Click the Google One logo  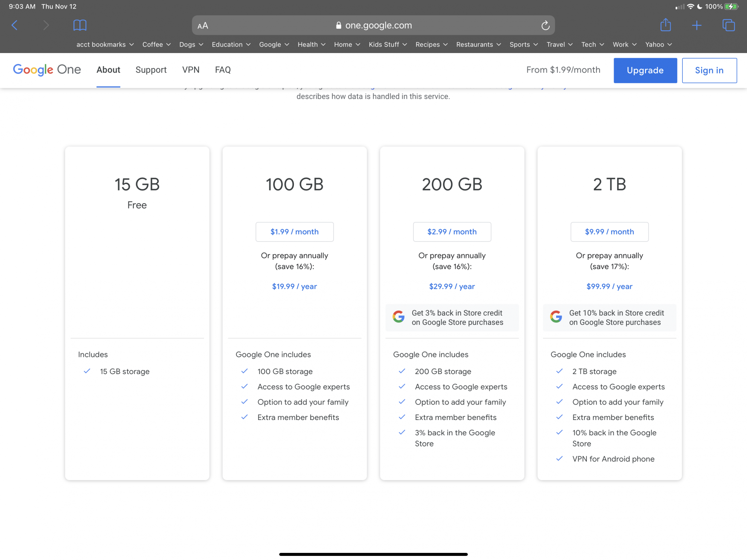47,70
